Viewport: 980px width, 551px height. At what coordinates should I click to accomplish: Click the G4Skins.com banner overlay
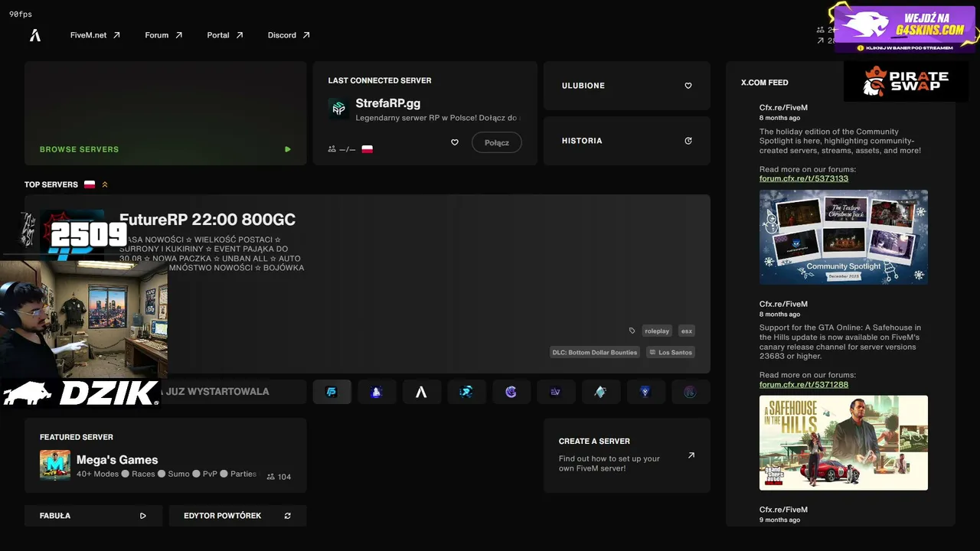tap(906, 28)
